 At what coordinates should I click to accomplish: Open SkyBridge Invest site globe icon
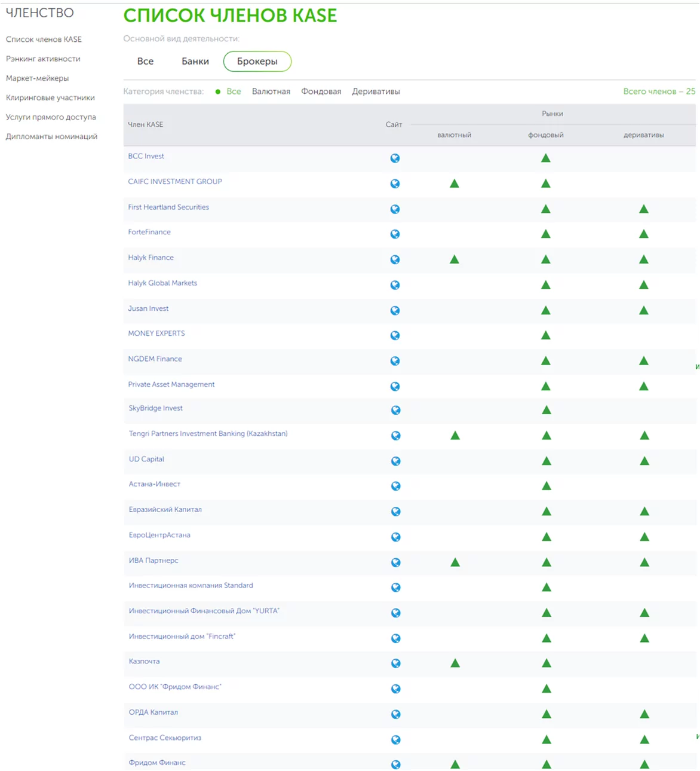pos(395,410)
